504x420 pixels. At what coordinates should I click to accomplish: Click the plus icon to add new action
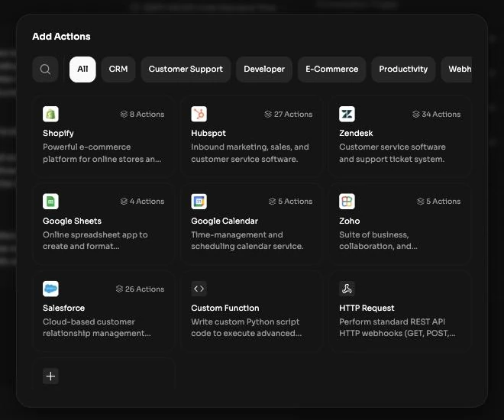click(50, 376)
